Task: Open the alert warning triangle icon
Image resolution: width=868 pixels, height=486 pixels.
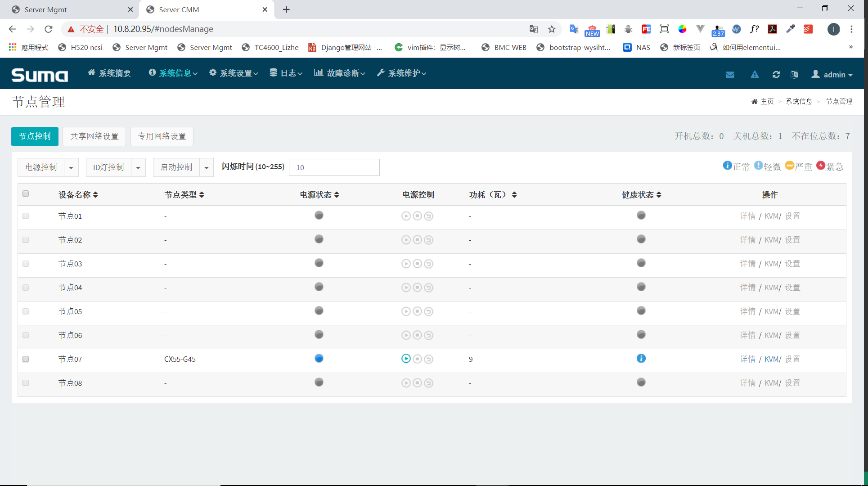Action: (755, 75)
